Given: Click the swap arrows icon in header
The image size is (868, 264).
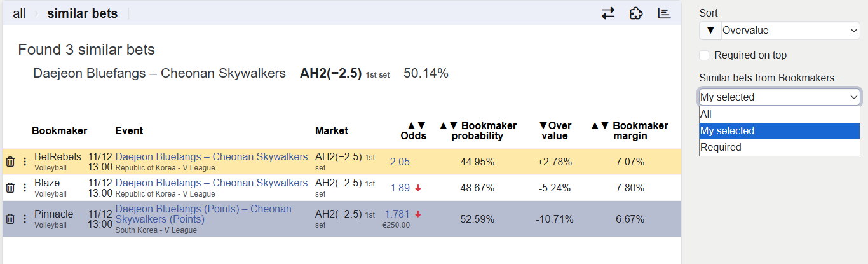Looking at the screenshot, I should (608, 13).
